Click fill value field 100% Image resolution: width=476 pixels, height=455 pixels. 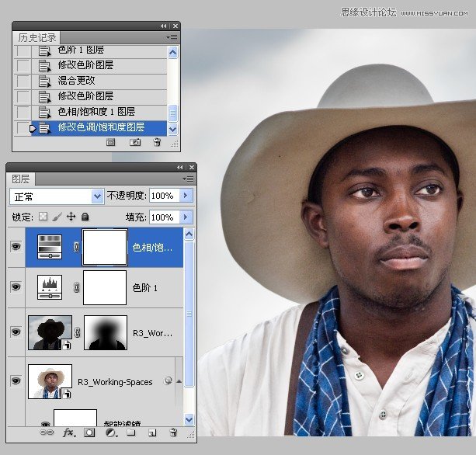[x=164, y=217]
